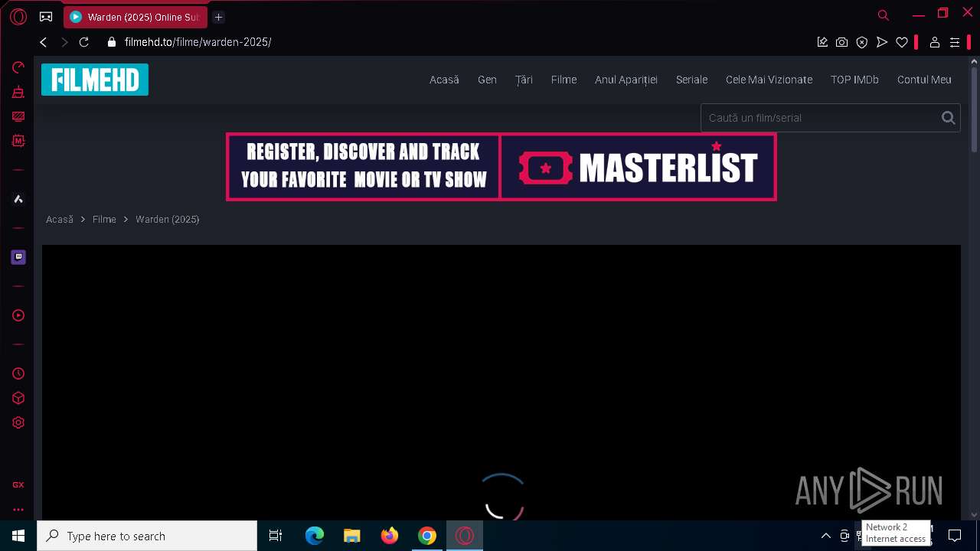Open Filme navigation item

pos(563,80)
